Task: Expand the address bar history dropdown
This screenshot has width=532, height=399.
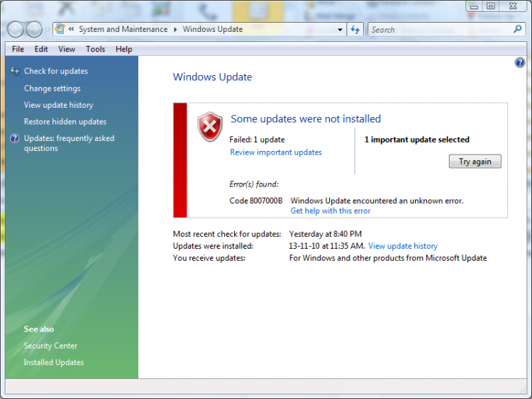Action: coord(340,30)
